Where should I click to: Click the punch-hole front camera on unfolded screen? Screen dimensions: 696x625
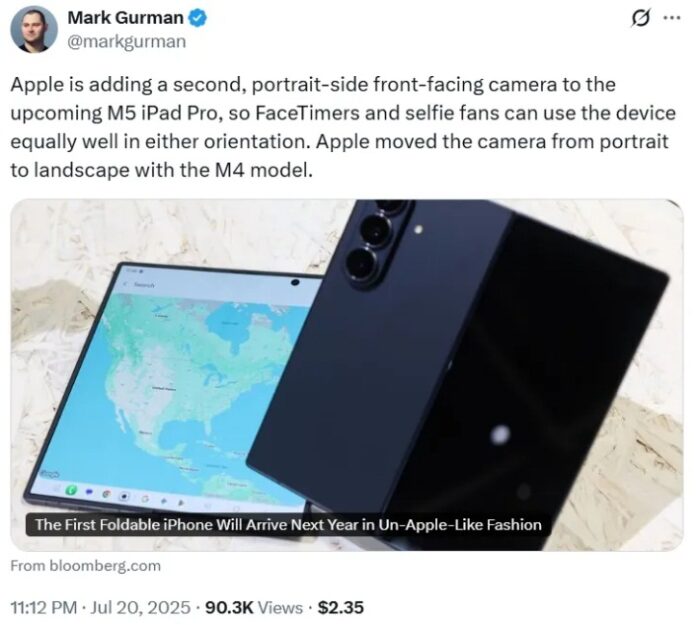coord(295,282)
